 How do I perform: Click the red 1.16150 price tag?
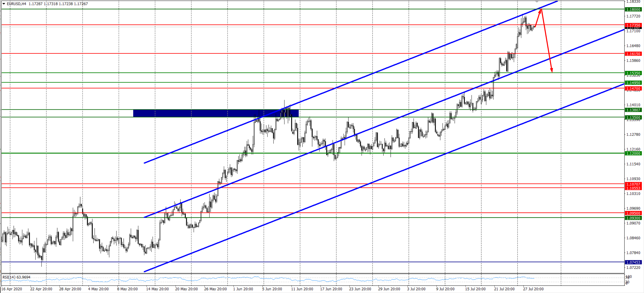[633, 54]
